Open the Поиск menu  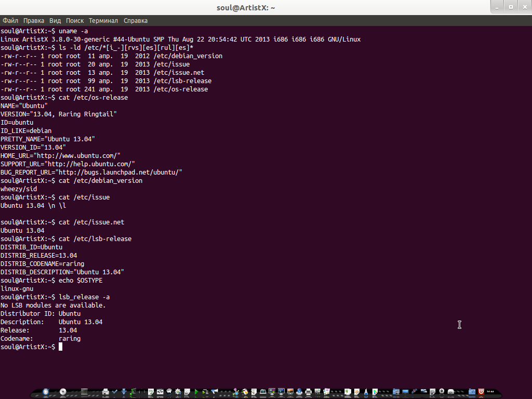pos(75,21)
